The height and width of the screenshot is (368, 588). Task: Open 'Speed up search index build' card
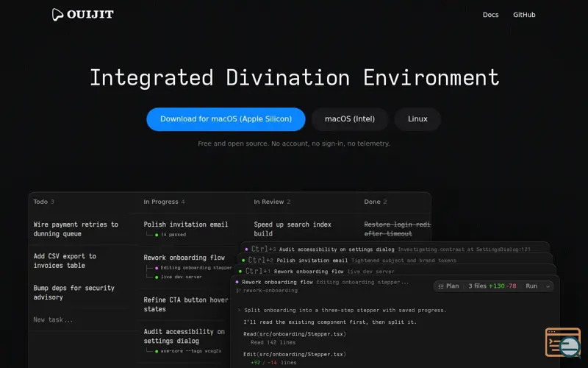pyautogui.click(x=293, y=229)
